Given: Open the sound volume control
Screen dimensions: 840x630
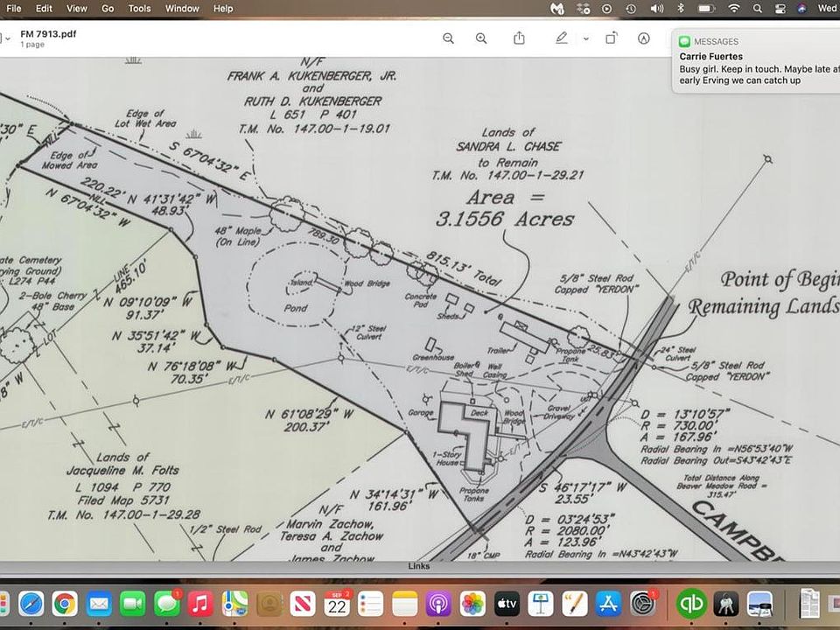Looking at the screenshot, I should (656, 8).
